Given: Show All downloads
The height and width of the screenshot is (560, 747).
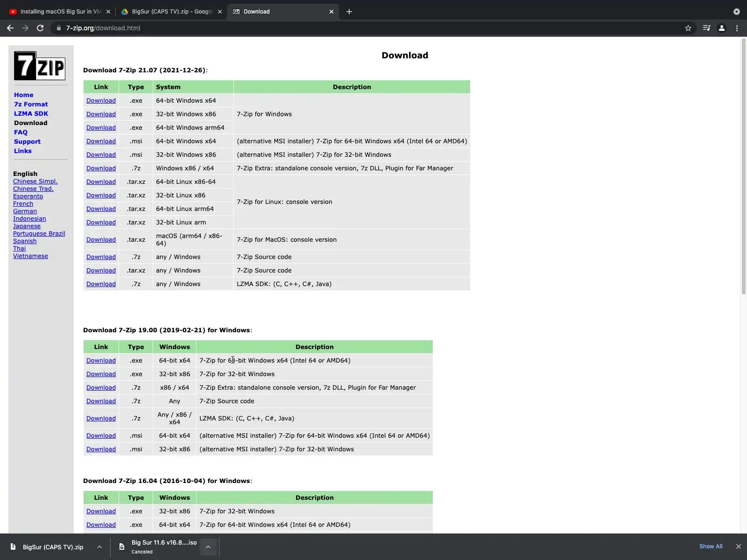Looking at the screenshot, I should [711, 546].
